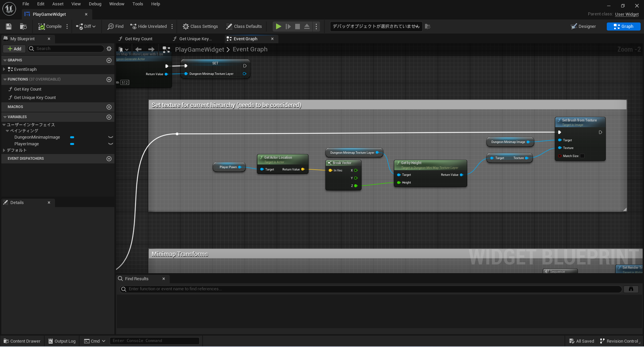Open the Debug menu
644x347 pixels.
[x=95, y=4]
